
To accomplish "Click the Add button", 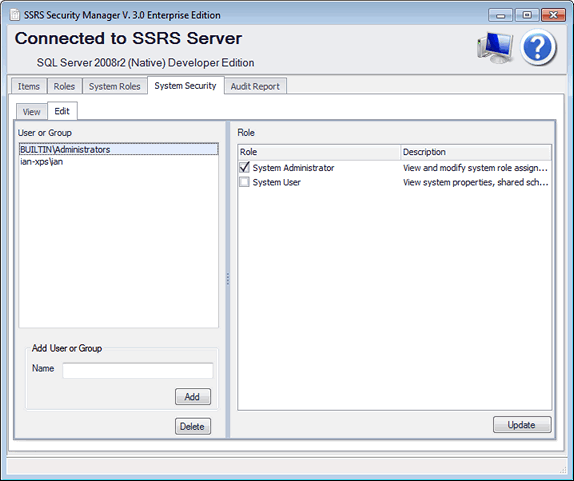I will pos(193,397).
